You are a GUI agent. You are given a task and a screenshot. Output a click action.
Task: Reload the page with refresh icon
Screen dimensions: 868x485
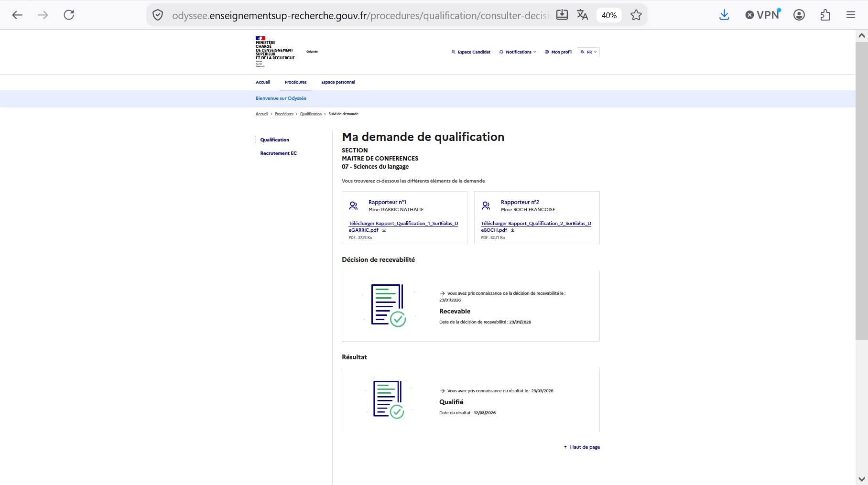point(69,15)
